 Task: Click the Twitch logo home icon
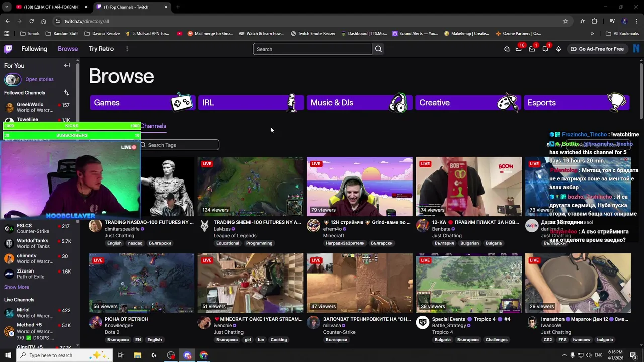pos(8,49)
